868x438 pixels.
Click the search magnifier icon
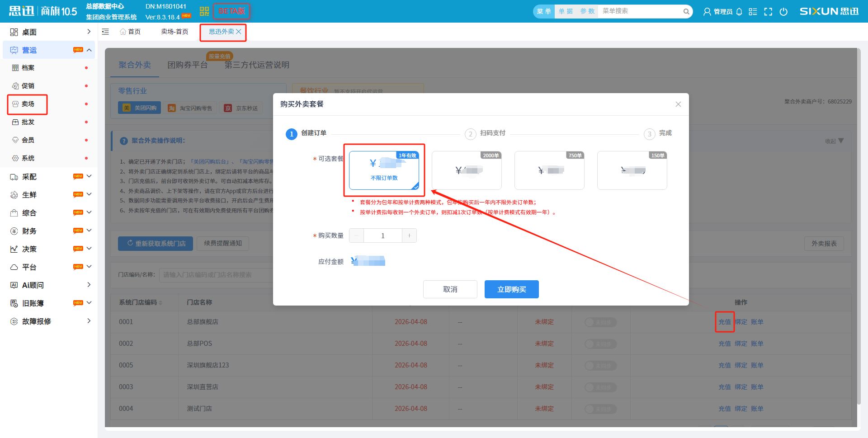coord(686,12)
